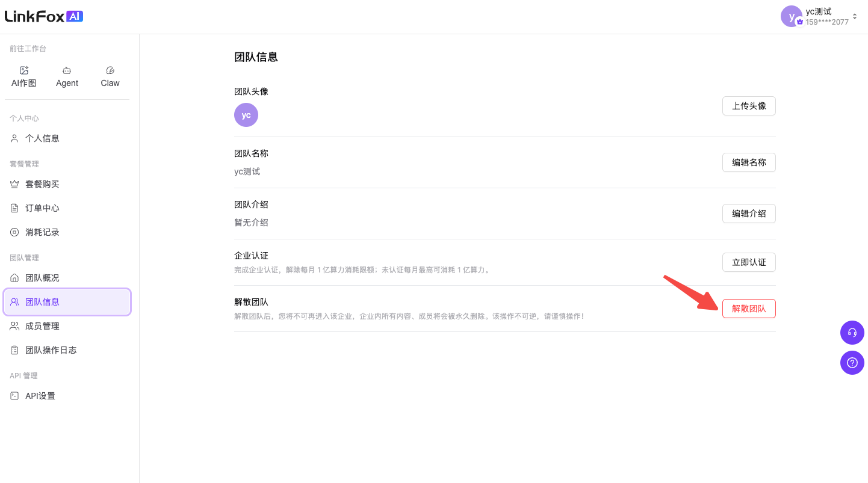Open 消耗记录 in the sidebar
This screenshot has width=868, height=483.
67,232
